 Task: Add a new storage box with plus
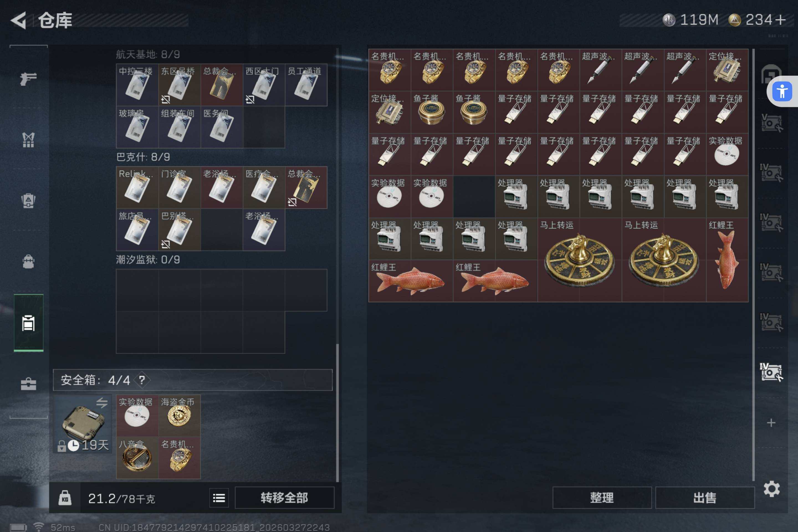click(x=771, y=423)
